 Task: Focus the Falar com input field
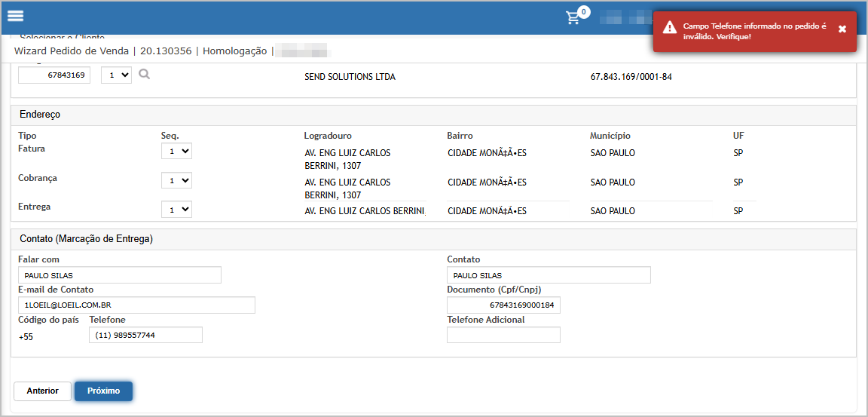[120, 275]
